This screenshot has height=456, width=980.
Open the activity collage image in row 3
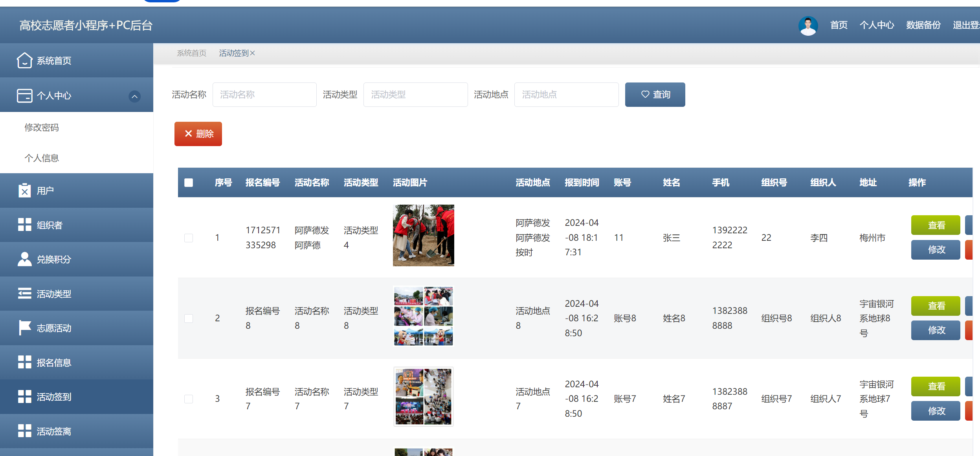coord(424,397)
